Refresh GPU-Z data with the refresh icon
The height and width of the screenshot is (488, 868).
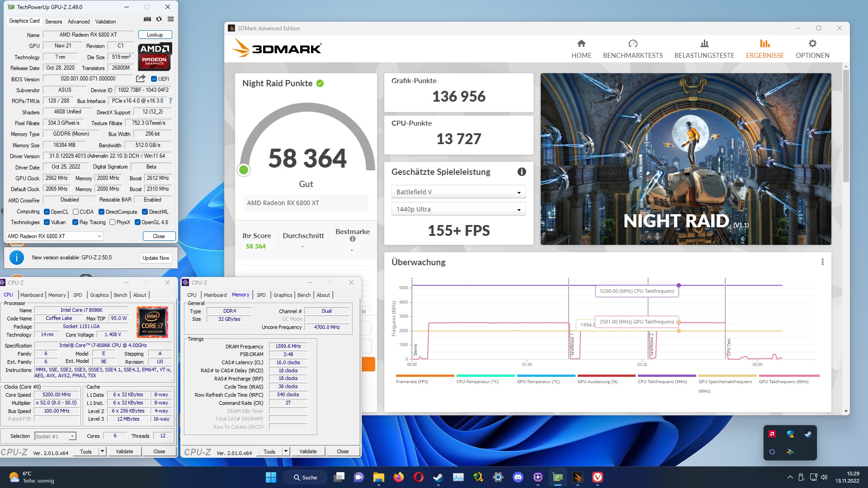point(159,19)
